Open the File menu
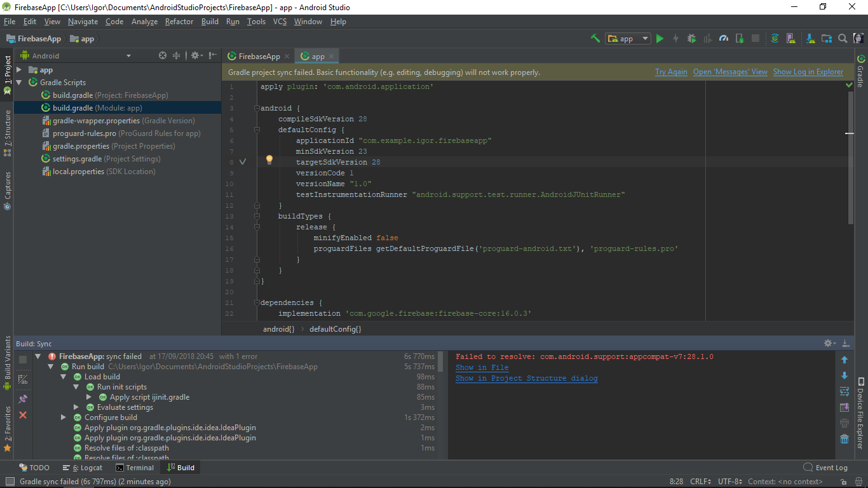 point(10,22)
